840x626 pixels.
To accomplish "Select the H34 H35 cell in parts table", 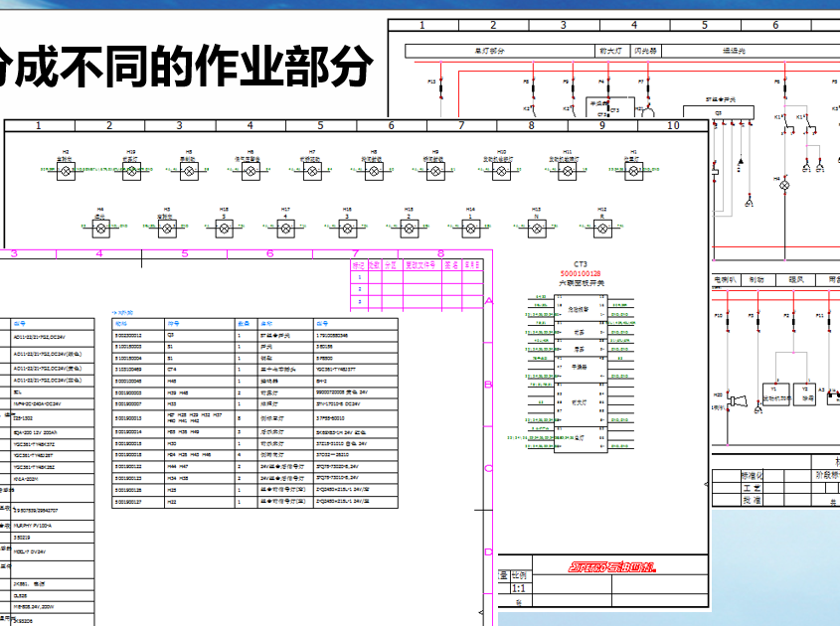I will (x=199, y=478).
